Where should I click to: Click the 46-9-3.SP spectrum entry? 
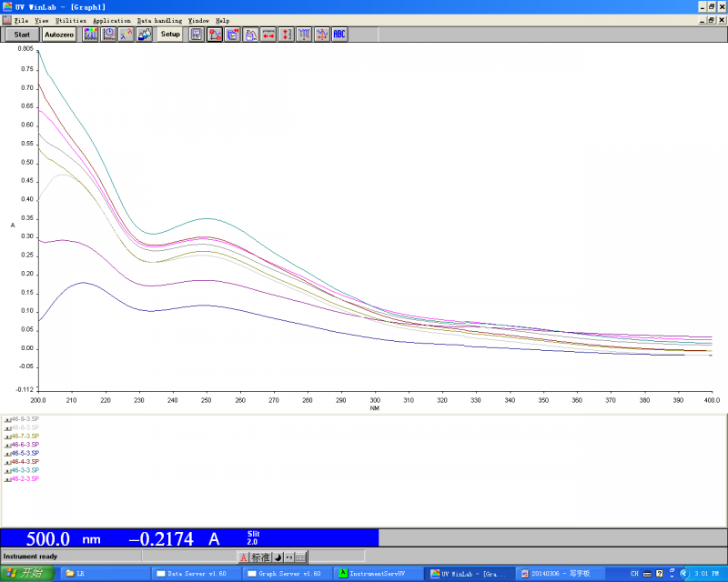click(x=24, y=419)
